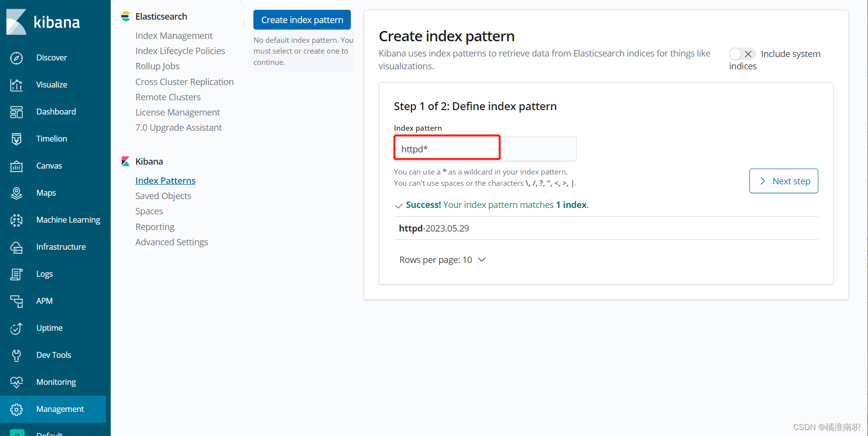The image size is (868, 436).
Task: Open Dev Tools wrench icon
Action: point(16,355)
